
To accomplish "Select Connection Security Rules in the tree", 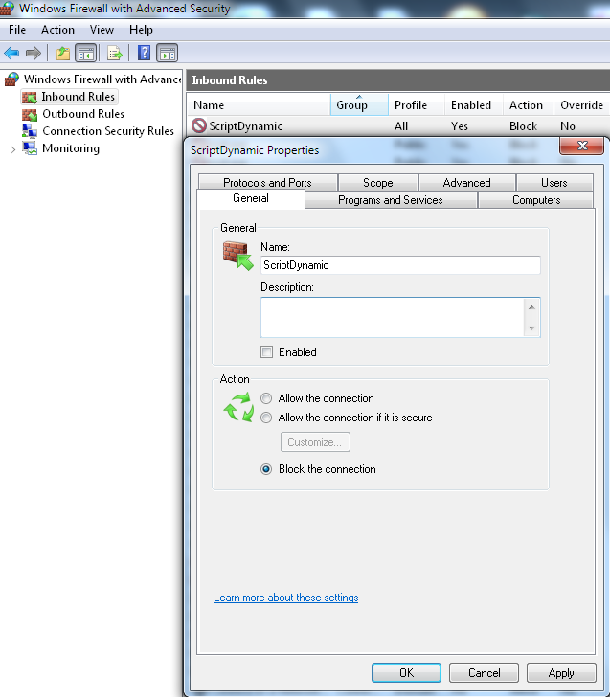I will [x=107, y=131].
